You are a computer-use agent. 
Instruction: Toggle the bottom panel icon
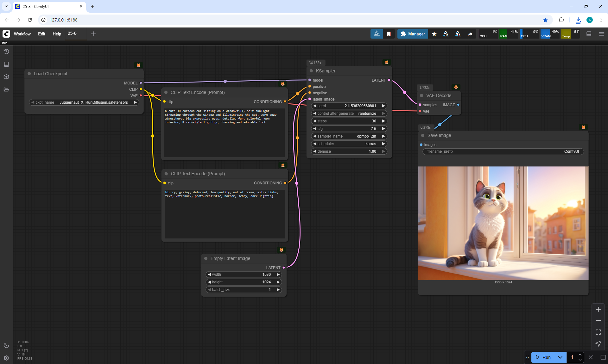(589, 34)
